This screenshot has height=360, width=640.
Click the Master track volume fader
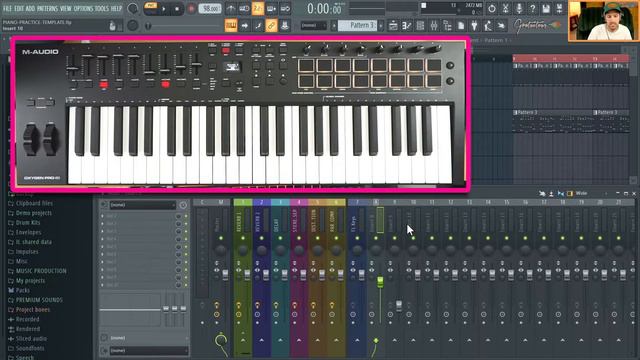tap(225, 275)
